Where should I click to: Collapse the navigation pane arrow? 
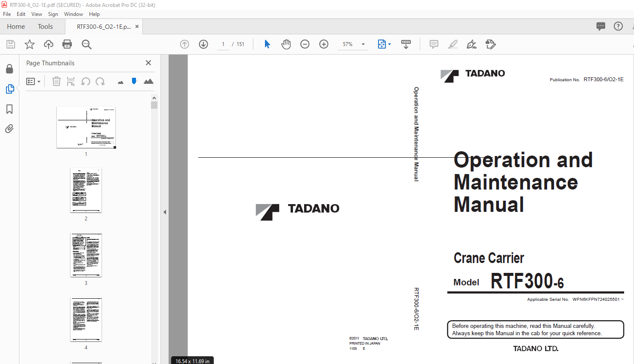click(x=165, y=212)
